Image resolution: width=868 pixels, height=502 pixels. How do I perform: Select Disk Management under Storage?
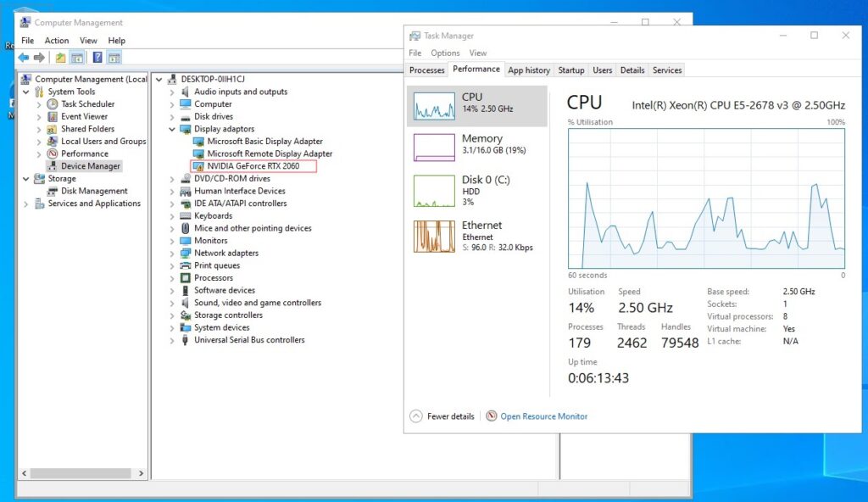(94, 191)
